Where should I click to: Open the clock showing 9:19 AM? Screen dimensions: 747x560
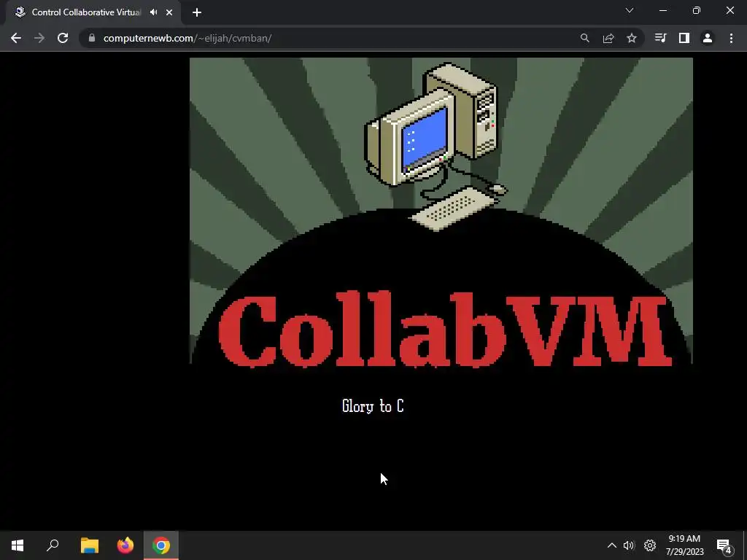coord(684,545)
